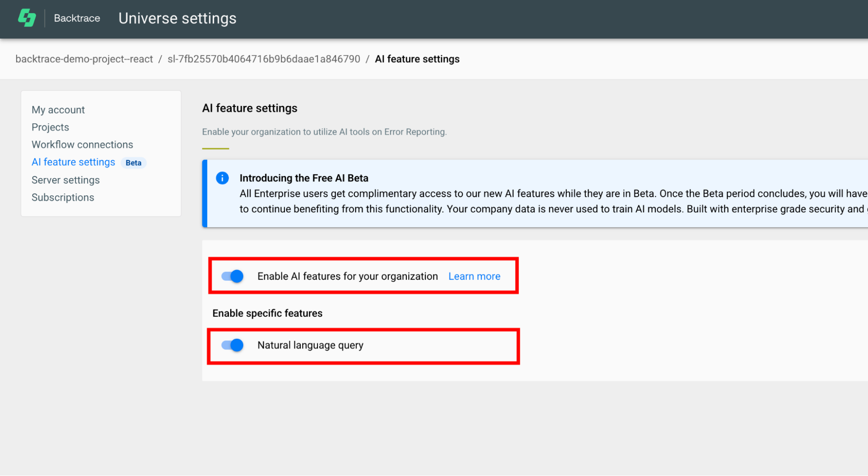Go to Projects in the sidebar
868x476 pixels.
click(50, 127)
